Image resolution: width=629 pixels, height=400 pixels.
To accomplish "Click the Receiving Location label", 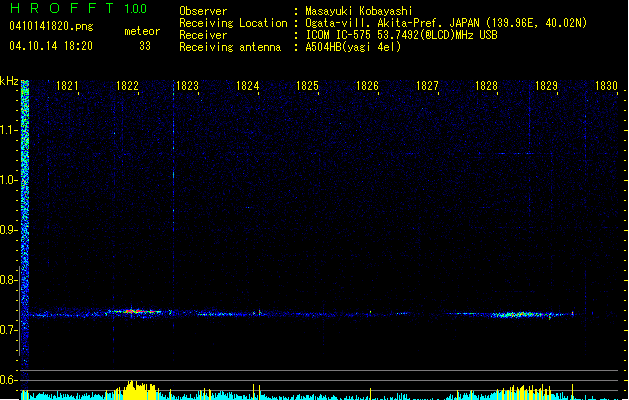I will click(233, 23).
